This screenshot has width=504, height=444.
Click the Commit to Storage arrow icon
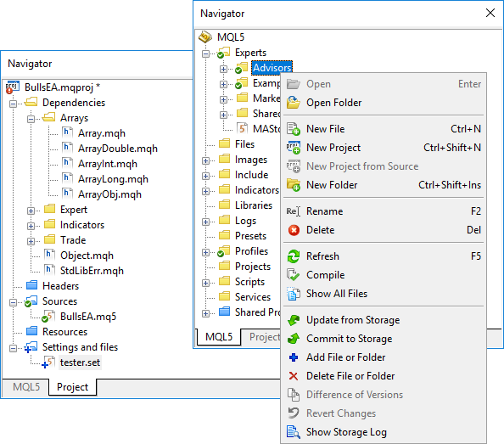point(294,339)
